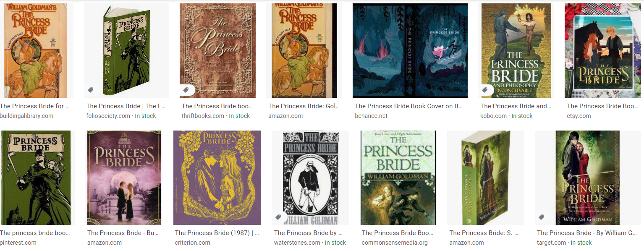This screenshot has height=251, width=644.
Task: Open the commonsensemedia.org book cover image
Action: pyautogui.click(x=398, y=178)
